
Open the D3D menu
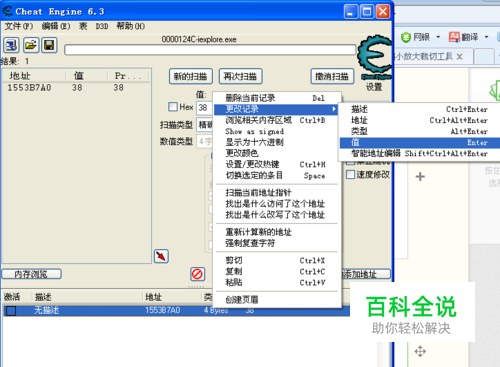(102, 26)
